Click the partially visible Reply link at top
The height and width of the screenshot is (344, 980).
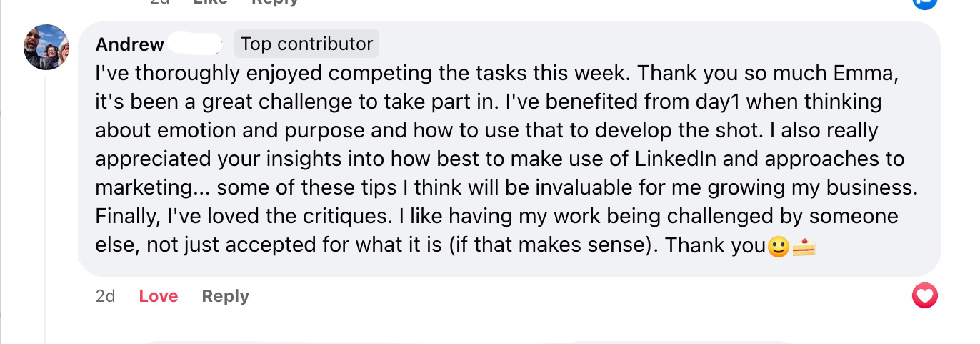click(x=274, y=2)
